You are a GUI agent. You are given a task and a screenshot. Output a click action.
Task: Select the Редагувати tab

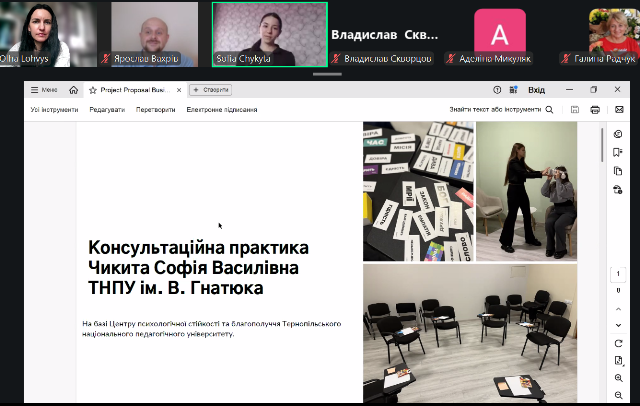107,110
